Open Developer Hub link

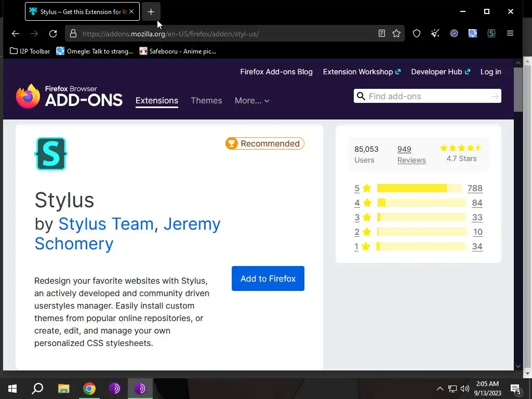441,72
